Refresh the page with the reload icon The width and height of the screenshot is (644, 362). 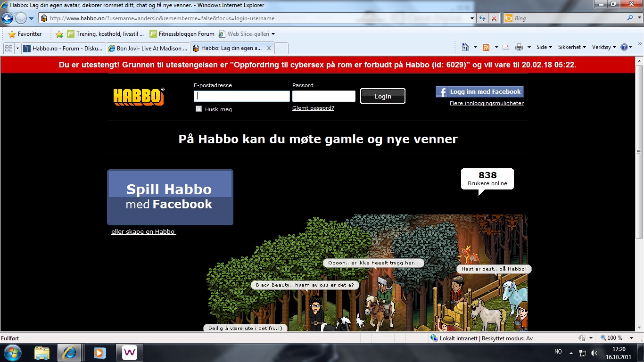pos(482,18)
